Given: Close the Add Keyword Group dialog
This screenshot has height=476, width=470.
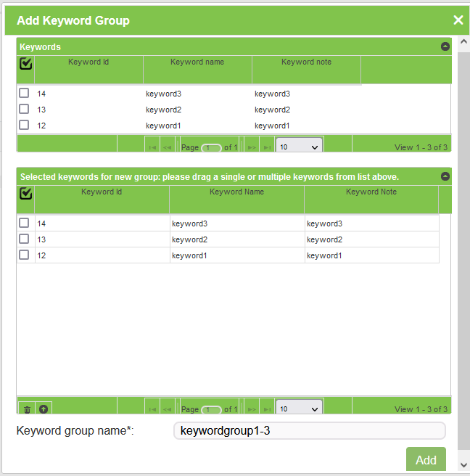Looking at the screenshot, I should [x=458, y=20].
